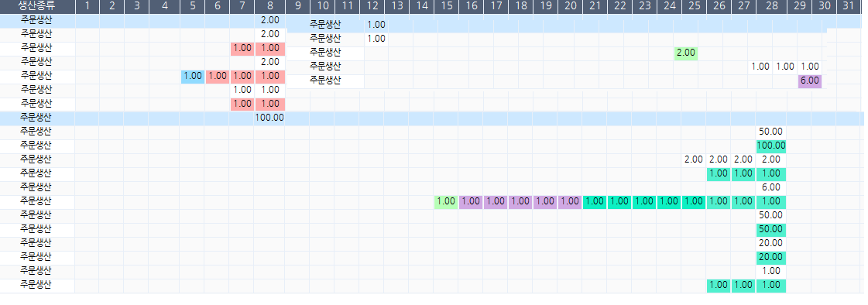
Task: Select the teal 50.00 cell
Action: point(771,229)
